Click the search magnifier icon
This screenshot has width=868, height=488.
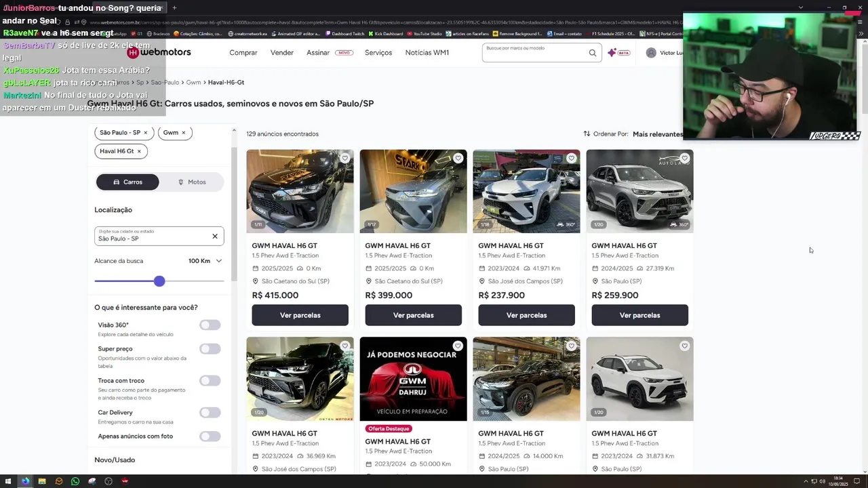(x=592, y=53)
